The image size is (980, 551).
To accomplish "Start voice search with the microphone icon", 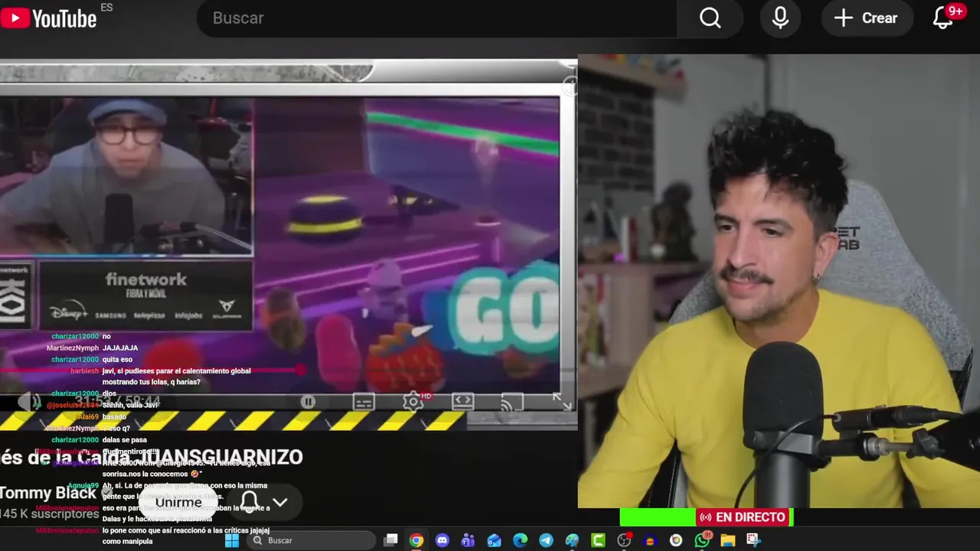I will (x=780, y=18).
